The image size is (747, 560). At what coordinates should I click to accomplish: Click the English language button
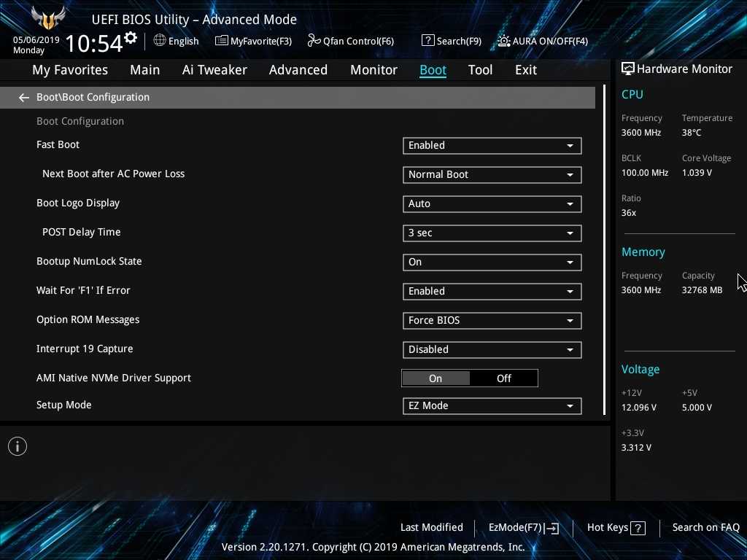click(177, 41)
